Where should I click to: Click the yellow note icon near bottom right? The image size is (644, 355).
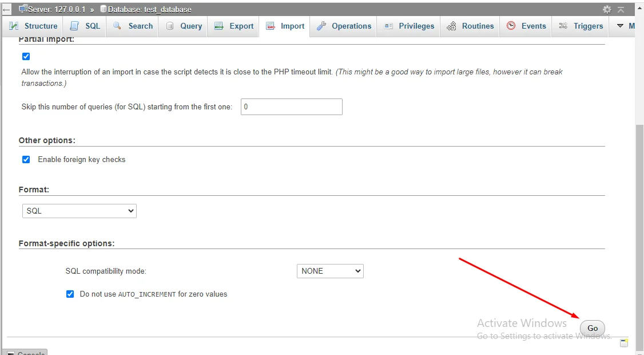click(624, 342)
